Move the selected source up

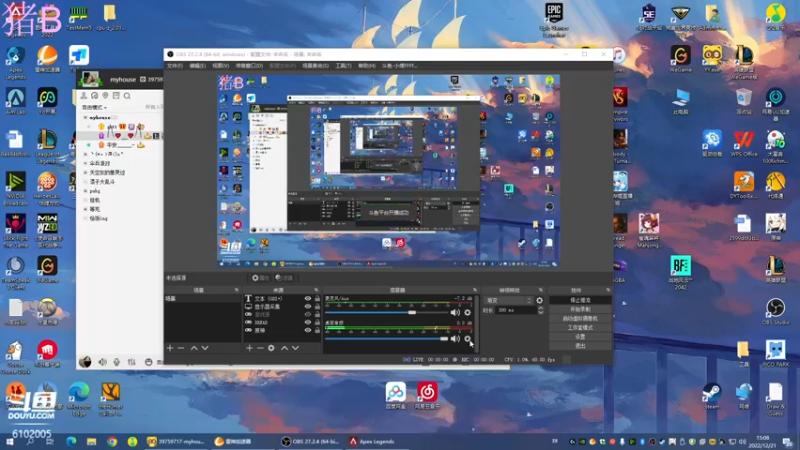[x=284, y=348]
